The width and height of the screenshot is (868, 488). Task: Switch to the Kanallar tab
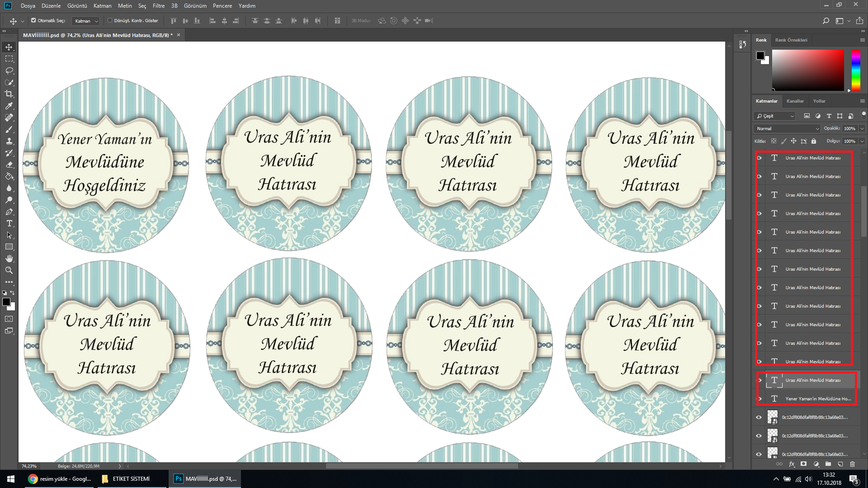pyautogui.click(x=795, y=101)
